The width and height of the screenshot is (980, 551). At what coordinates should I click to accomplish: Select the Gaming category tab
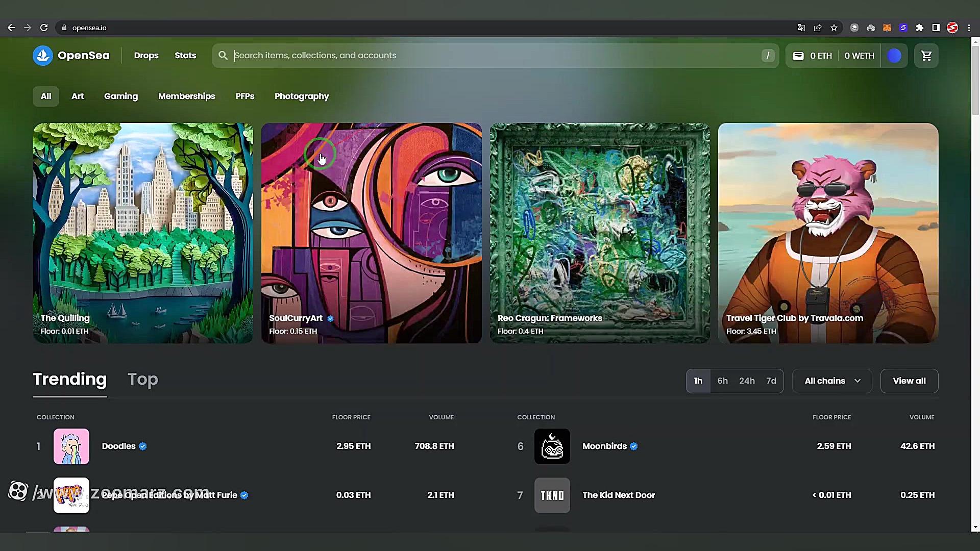[x=121, y=96]
